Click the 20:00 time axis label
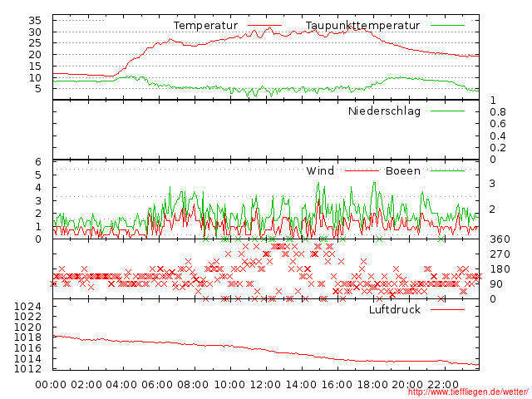Screen dimensions: 532x399 click(408, 385)
